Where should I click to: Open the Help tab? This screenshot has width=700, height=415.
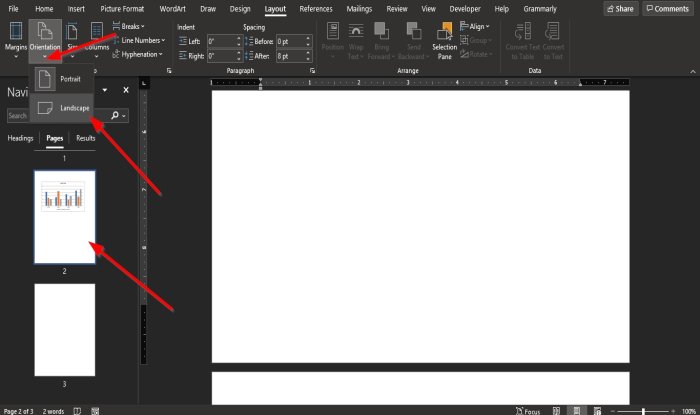501,8
